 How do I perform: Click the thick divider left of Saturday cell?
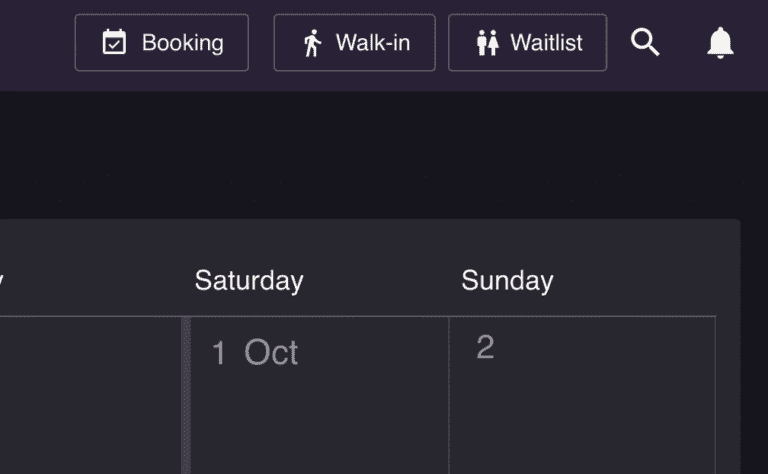(x=186, y=400)
